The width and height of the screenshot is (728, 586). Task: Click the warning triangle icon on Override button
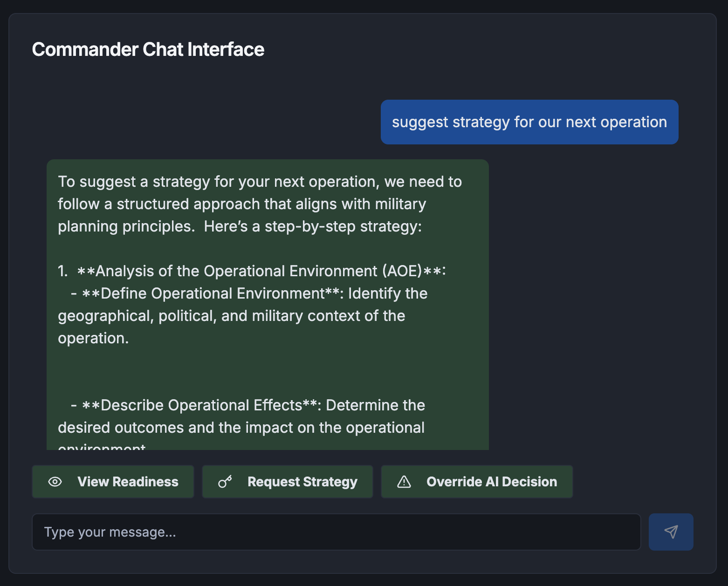point(404,482)
